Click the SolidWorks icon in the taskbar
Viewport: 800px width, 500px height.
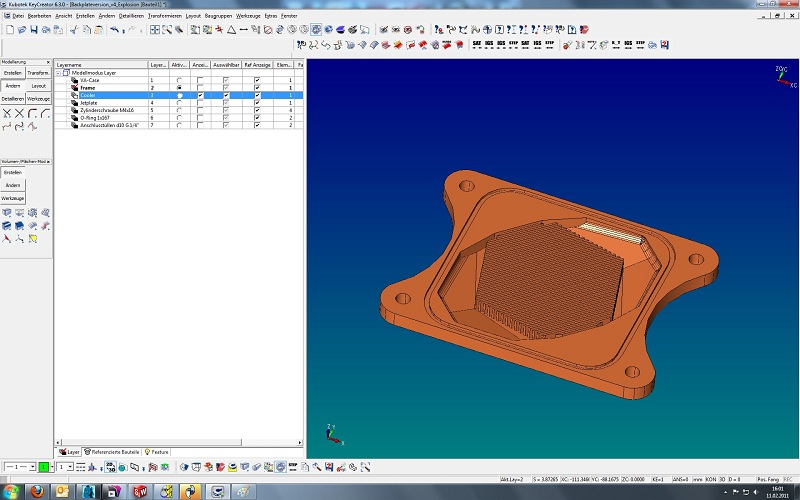tap(139, 491)
